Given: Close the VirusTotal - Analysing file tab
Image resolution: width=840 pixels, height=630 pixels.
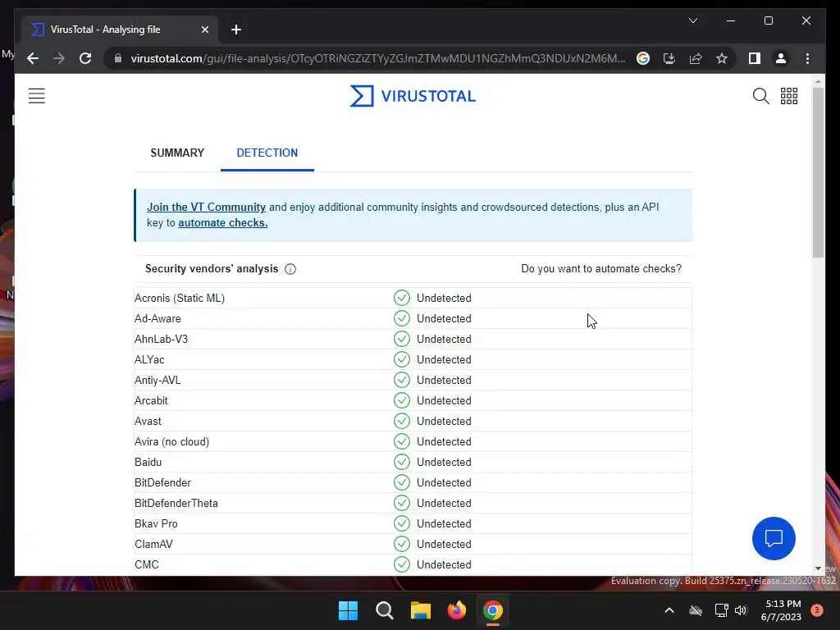Looking at the screenshot, I should tap(204, 30).
